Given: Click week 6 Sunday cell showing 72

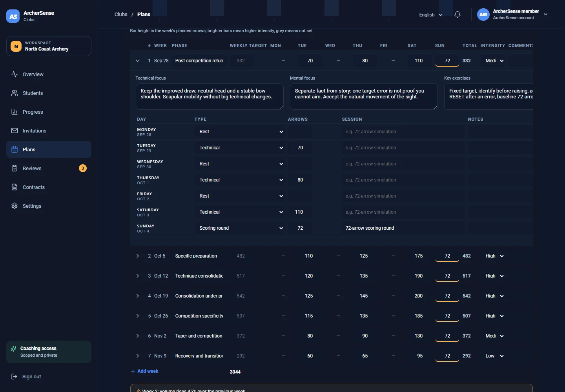Looking at the screenshot, I should click(447, 336).
